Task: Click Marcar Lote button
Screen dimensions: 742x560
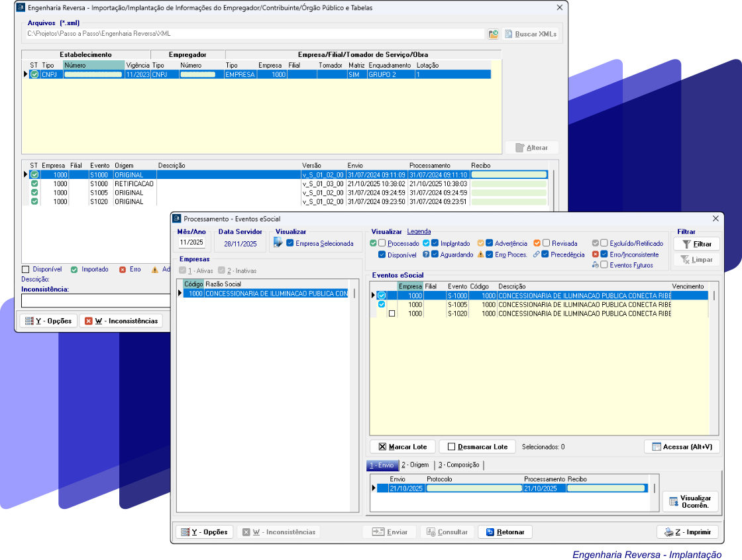Action: pos(402,447)
